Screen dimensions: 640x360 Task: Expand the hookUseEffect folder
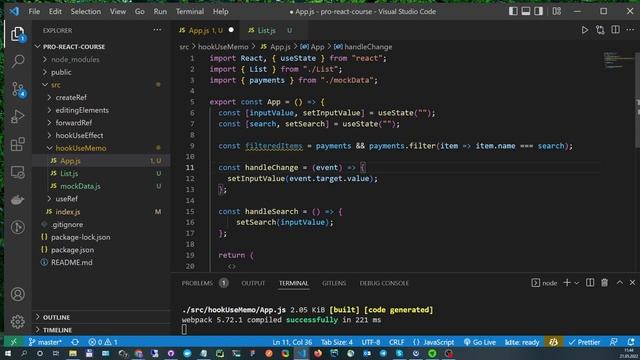79,136
